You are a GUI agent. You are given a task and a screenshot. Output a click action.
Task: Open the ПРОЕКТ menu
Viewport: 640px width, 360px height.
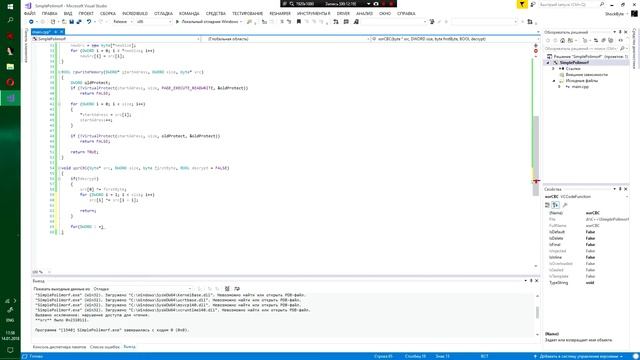pos(86,13)
